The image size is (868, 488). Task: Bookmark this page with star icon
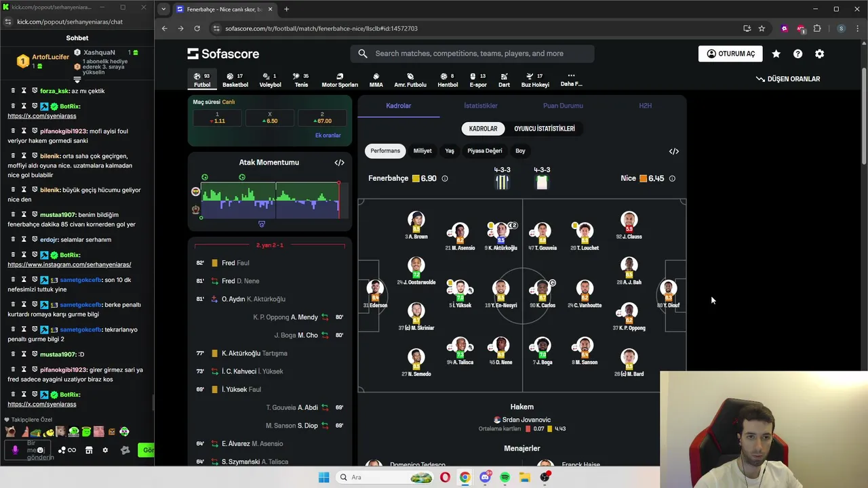pyautogui.click(x=762, y=28)
